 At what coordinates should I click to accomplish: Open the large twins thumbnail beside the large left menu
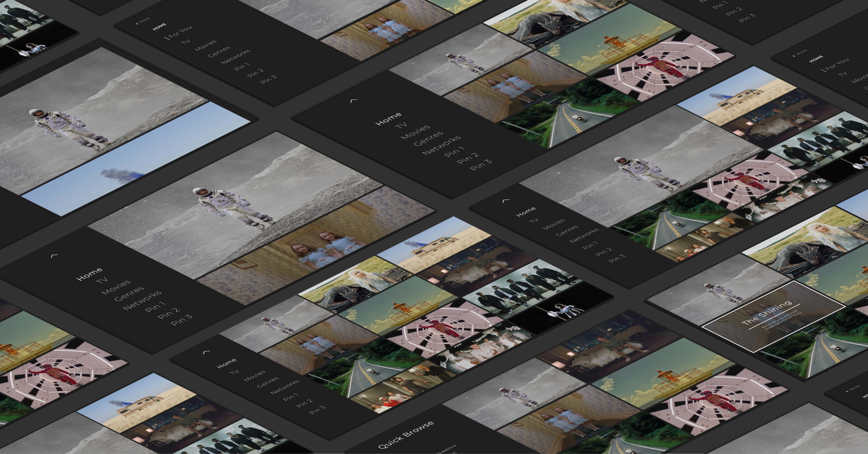[316, 245]
